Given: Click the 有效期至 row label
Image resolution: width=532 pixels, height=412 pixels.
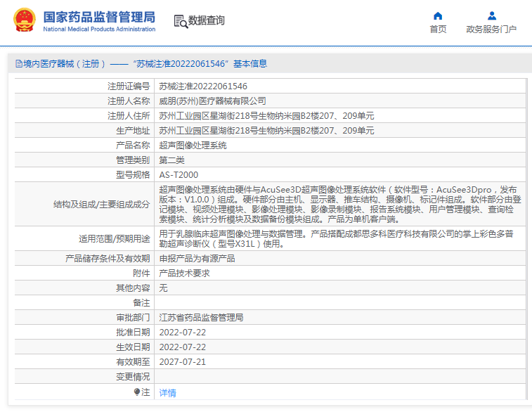Looking at the screenshot, I should pos(133,362).
